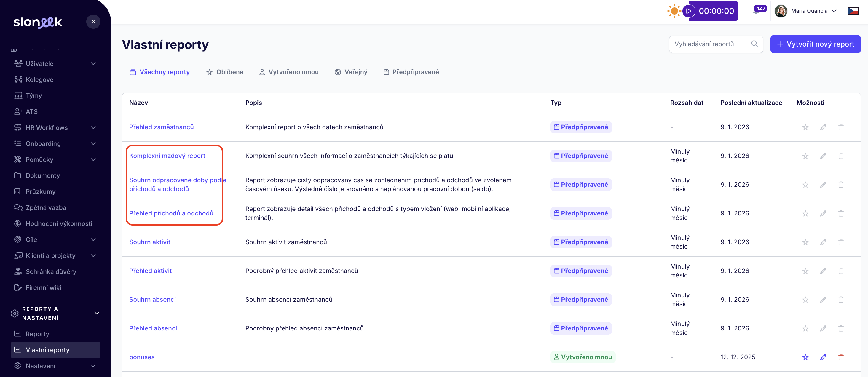868x377 pixels.
Task: Click trash icon for Přehled absencí row
Action: point(841,328)
